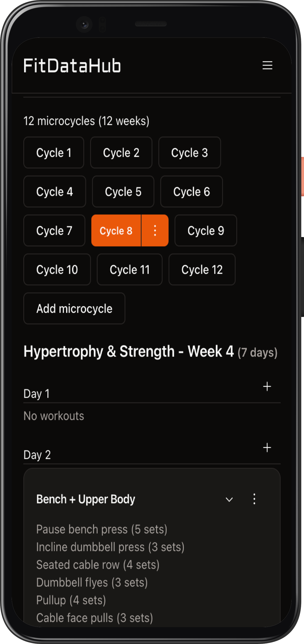Choose Cycle 6 microcycle

[x=192, y=191]
